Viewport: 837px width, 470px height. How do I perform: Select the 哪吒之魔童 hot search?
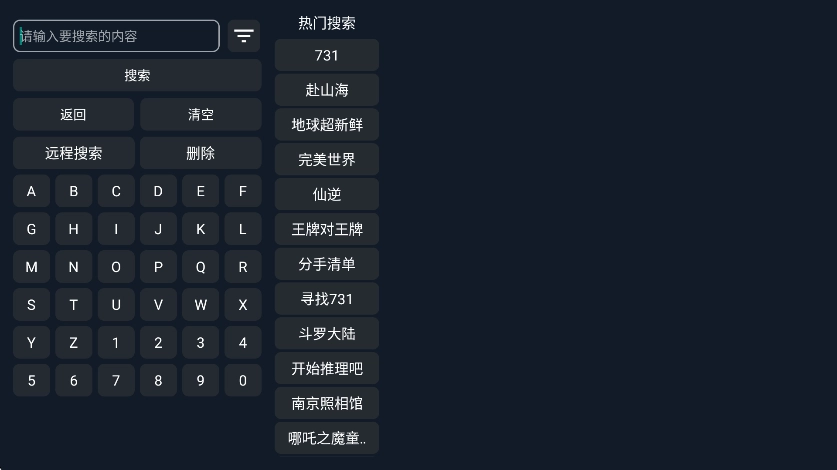click(327, 438)
